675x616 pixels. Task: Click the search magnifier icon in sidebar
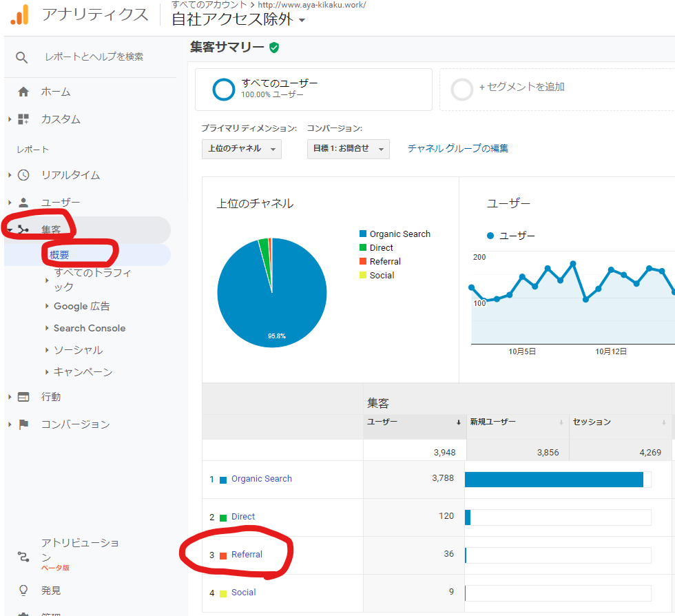(22, 57)
